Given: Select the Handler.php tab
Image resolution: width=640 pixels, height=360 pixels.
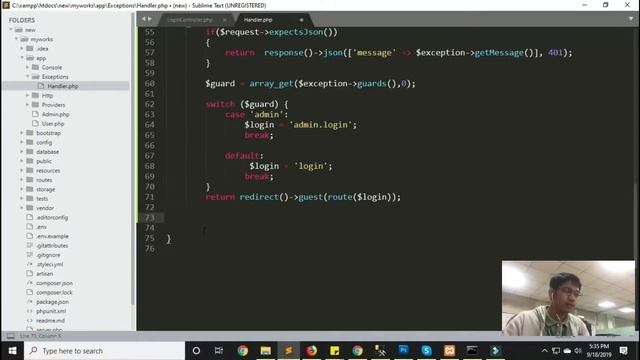Looking at the screenshot, I should click(258, 20).
